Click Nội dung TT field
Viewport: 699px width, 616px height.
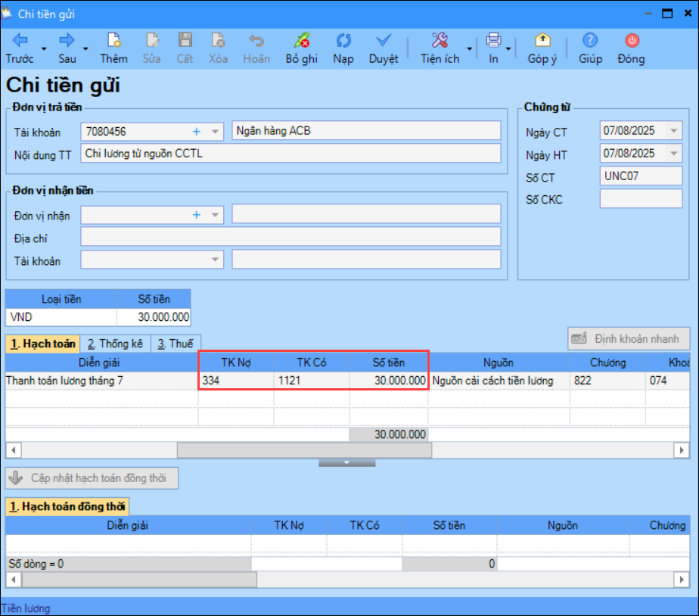pos(290,154)
